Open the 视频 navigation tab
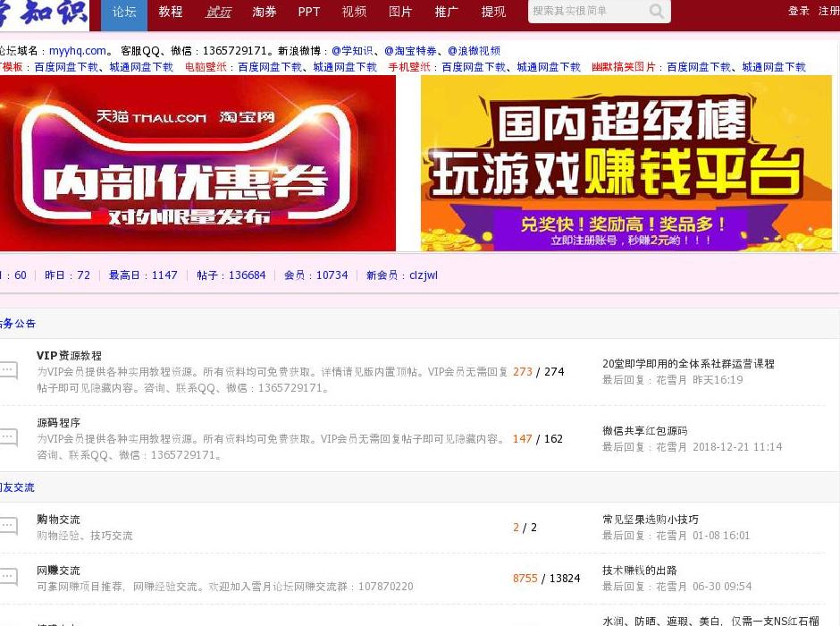Viewport: 840px width, 626px height. [x=354, y=12]
